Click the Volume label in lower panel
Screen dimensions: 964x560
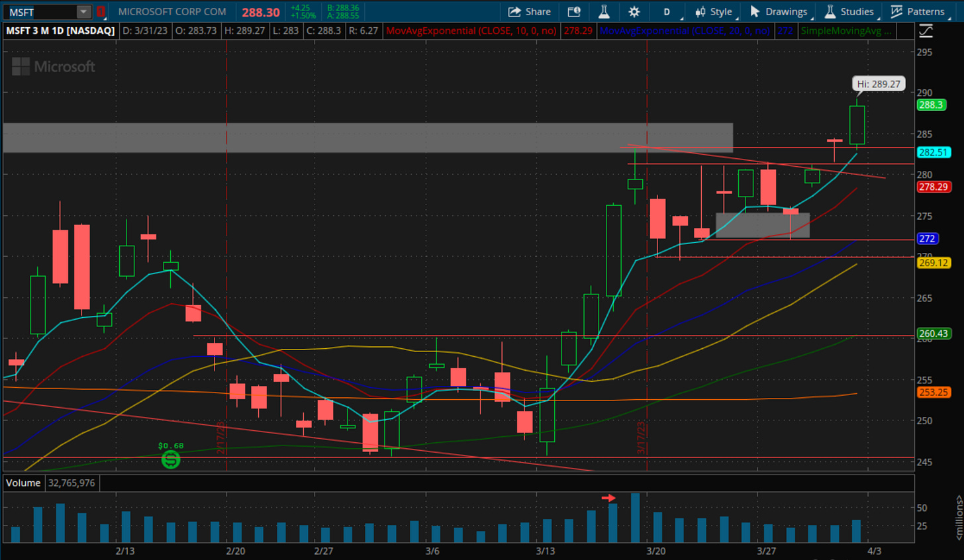[23, 483]
